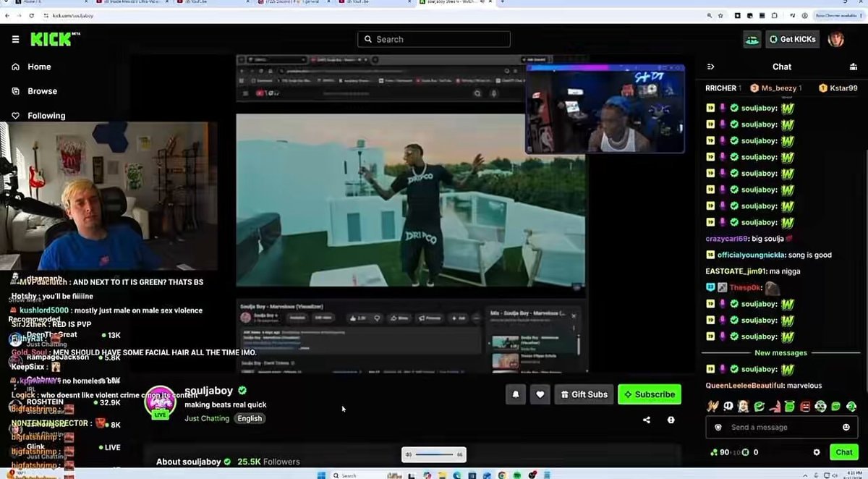Focus the Kick search box
868x479 pixels.
coord(434,39)
